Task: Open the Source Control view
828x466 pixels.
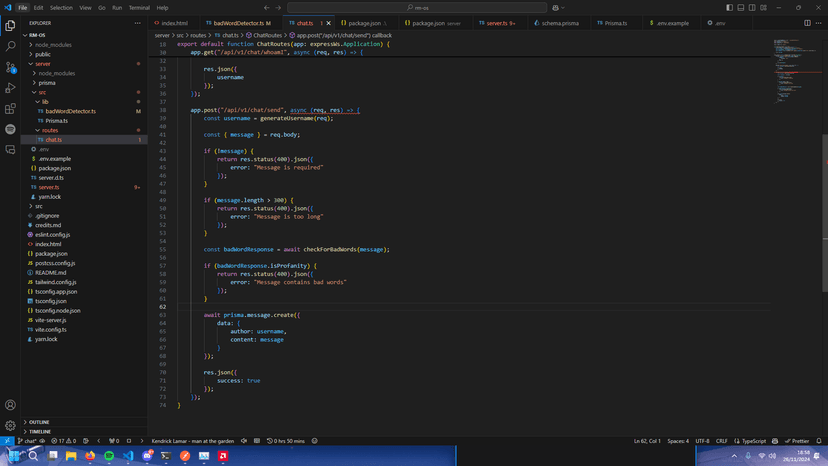Action: [10, 67]
